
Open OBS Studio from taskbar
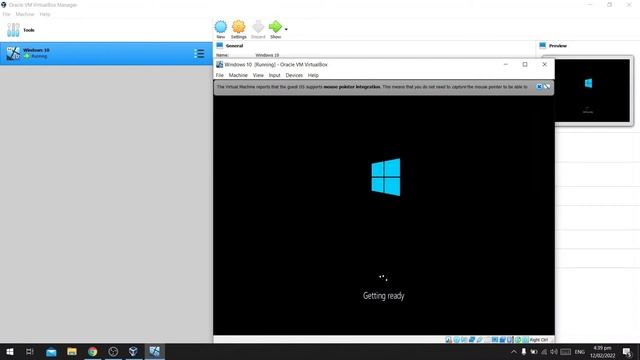tap(113, 351)
